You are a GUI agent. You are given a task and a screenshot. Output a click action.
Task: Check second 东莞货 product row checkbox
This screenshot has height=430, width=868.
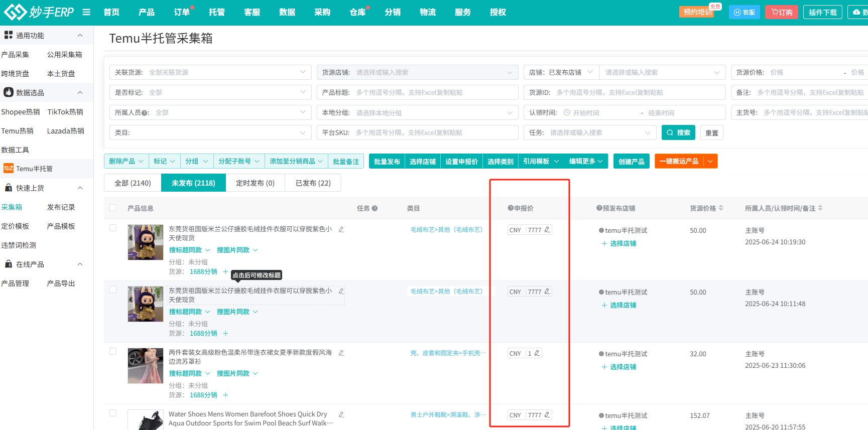[x=113, y=290]
